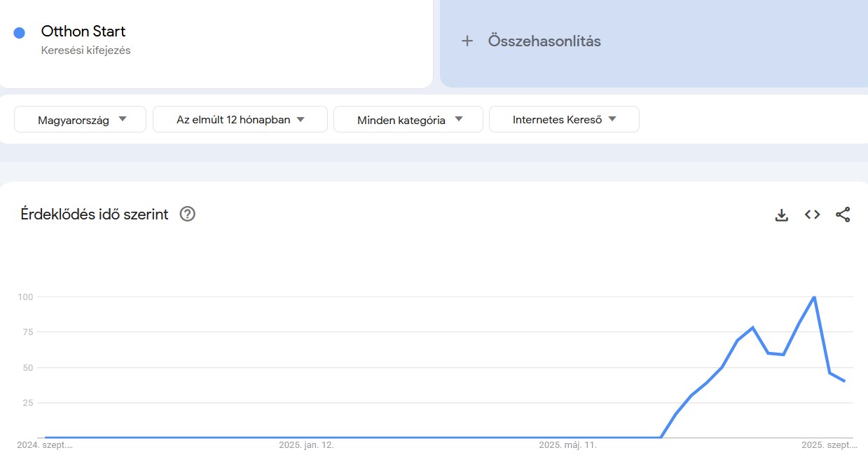This screenshot has height=476, width=868.
Task: Expand the Minden kategória category selector
Action: [408, 120]
